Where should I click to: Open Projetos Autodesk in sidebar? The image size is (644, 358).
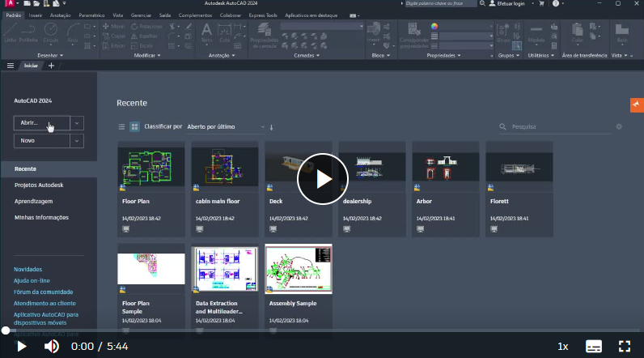click(39, 185)
